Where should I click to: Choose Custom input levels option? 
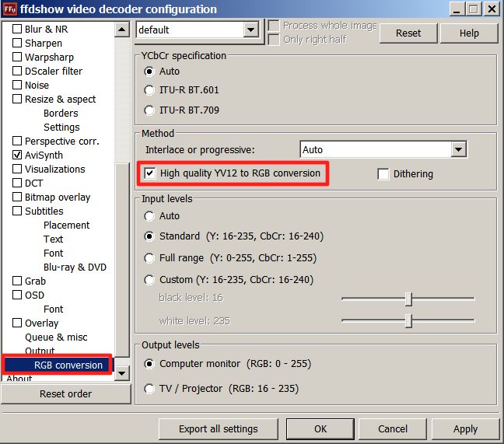click(149, 279)
